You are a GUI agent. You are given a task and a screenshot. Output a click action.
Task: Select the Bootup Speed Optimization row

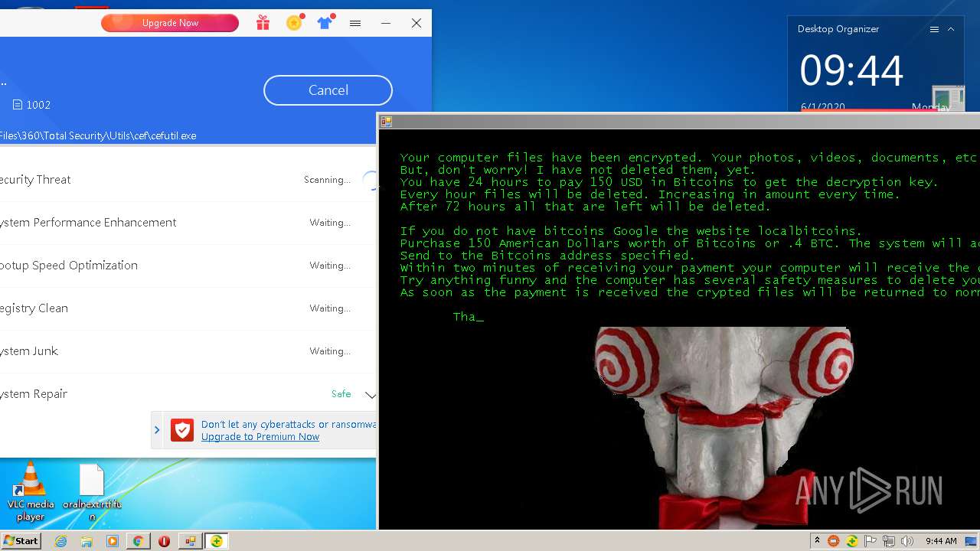188,266
